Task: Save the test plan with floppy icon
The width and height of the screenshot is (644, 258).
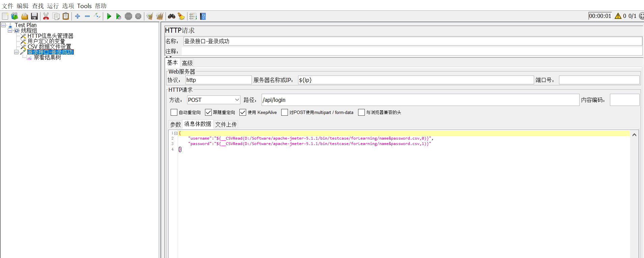Action: click(34, 16)
